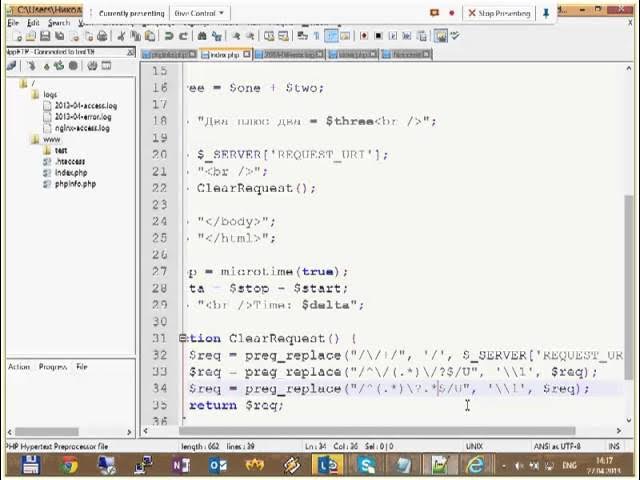
Task: Open the Search menu
Action: pyautogui.click(x=59, y=23)
